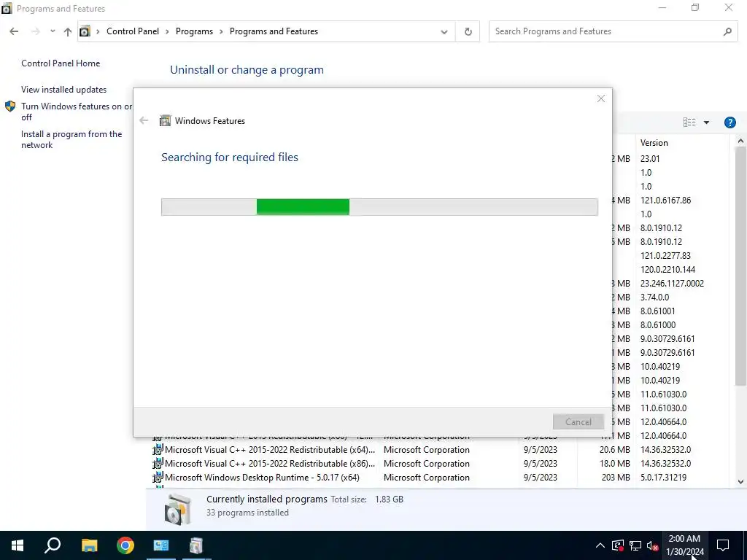Image resolution: width=747 pixels, height=560 pixels.
Task: Switch to the Control Panel taskbar window
Action: point(161,545)
